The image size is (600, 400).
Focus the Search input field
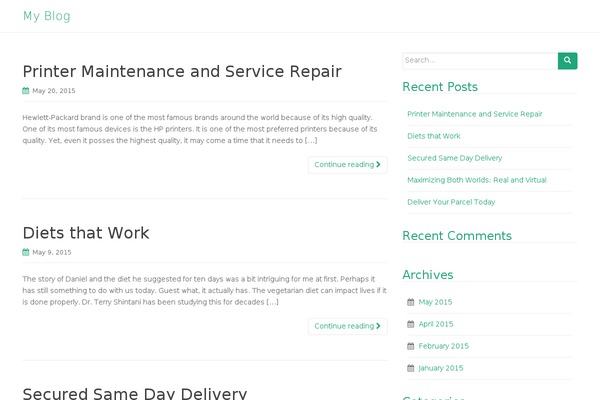coord(480,61)
